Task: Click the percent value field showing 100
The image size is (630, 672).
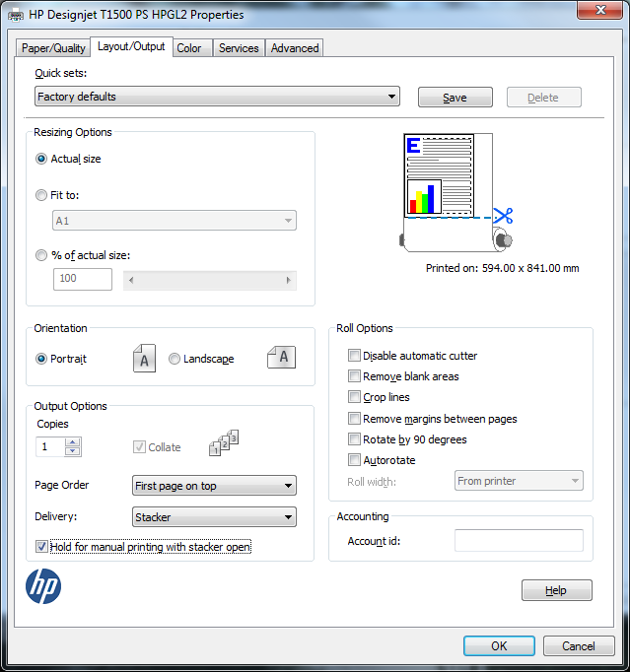Action: (83, 279)
